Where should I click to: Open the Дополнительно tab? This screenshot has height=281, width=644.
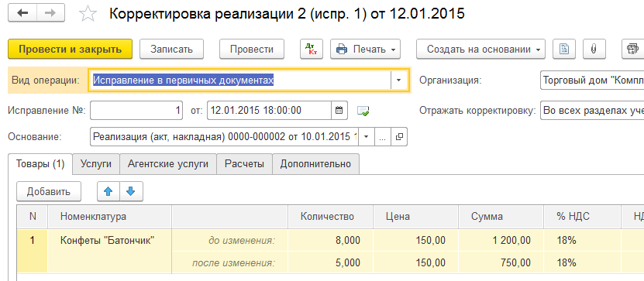click(315, 164)
